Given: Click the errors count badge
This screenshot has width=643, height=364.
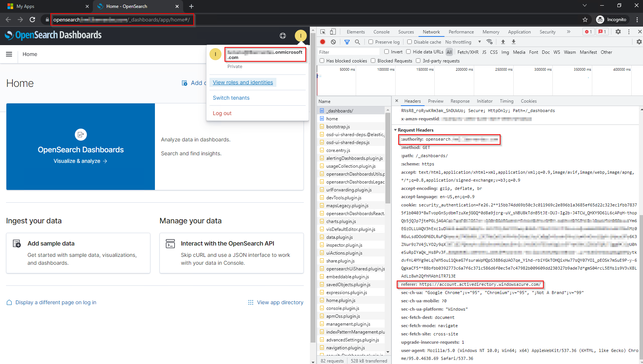Looking at the screenshot, I should click(588, 32).
